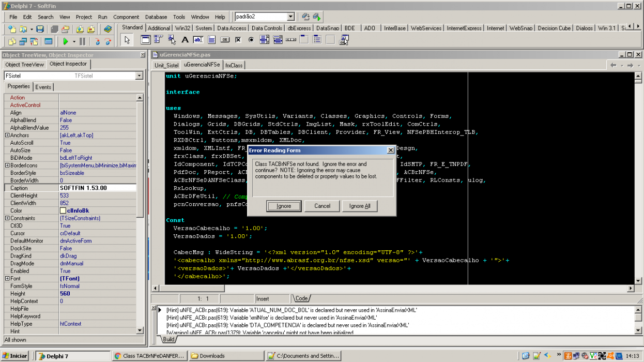Select the Frames component in palette
This screenshot has width=644, height=362.
click(146, 40)
